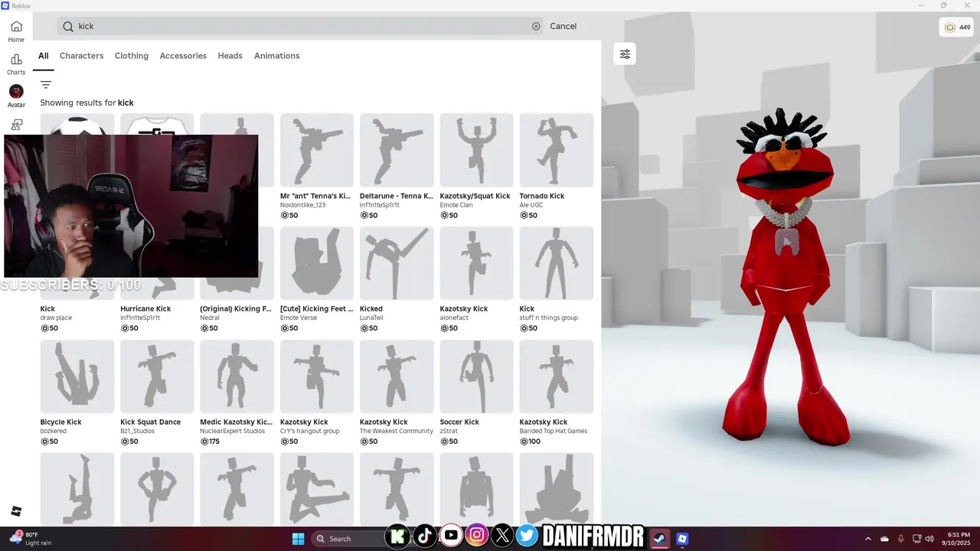Open the Steam taskbar icon
Image resolution: width=980 pixels, height=551 pixels.
658,539
